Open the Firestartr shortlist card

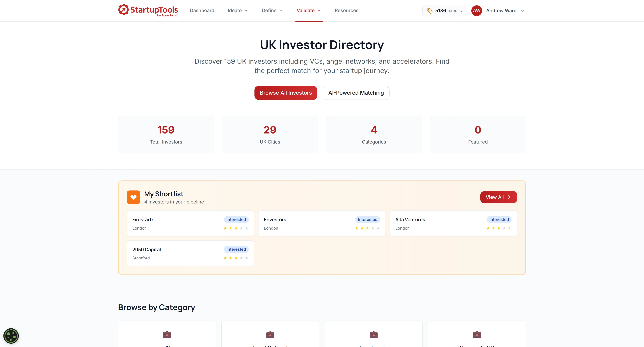[191, 223]
